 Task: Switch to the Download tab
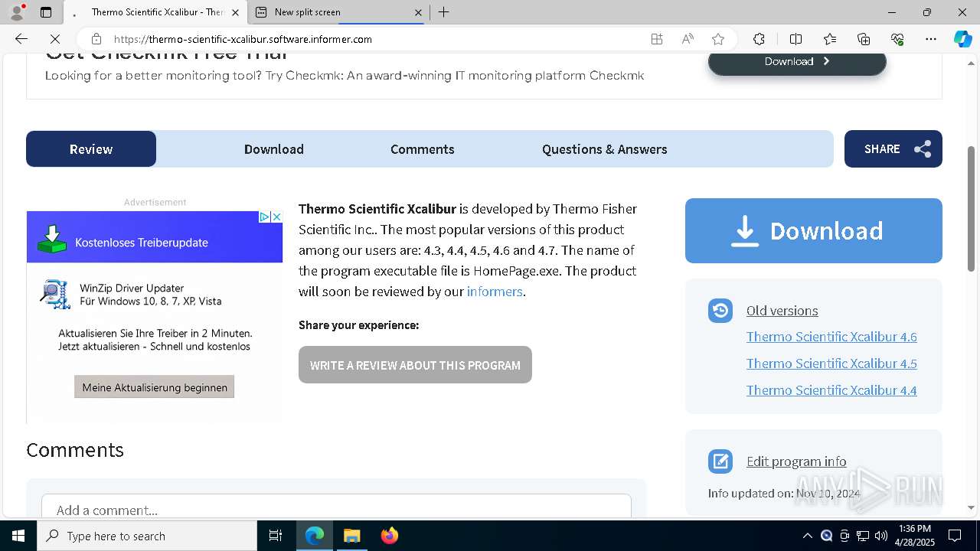pyautogui.click(x=274, y=149)
